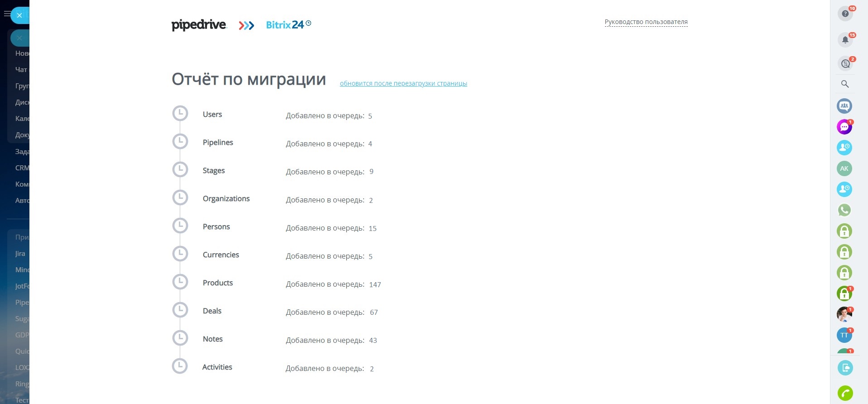This screenshot has width=868, height=404.
Task: Open the help icon with badge 10
Action: pyautogui.click(x=845, y=14)
